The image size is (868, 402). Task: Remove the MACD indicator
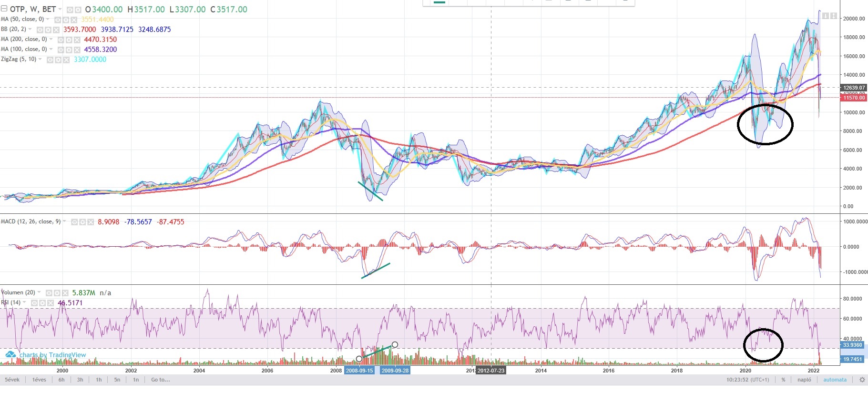[91, 222]
